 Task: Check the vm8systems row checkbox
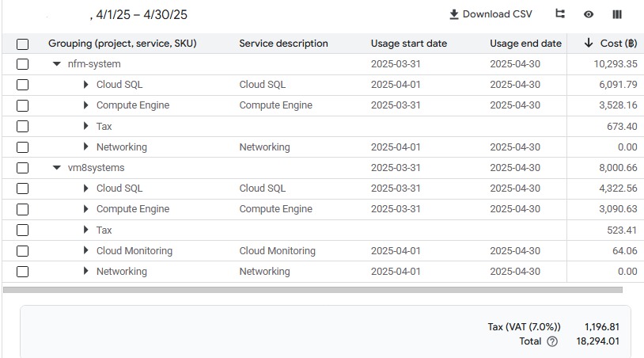point(23,168)
